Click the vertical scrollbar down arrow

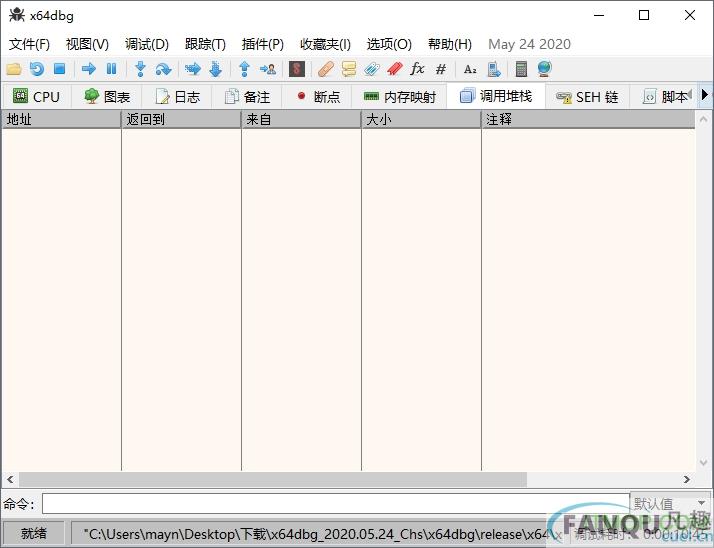coord(703,463)
